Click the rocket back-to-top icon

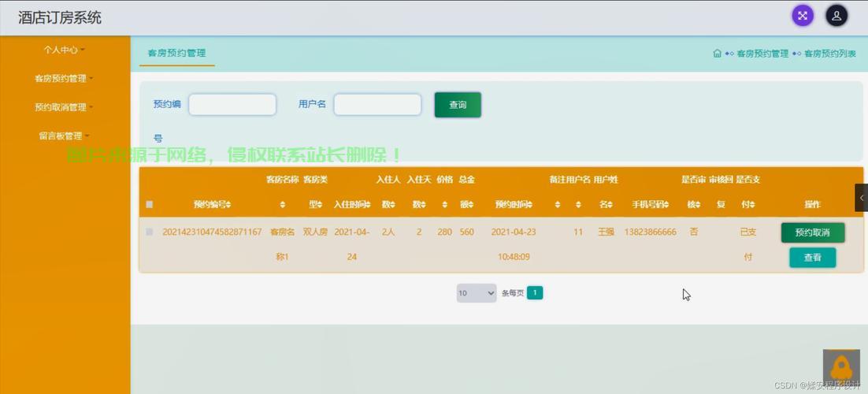pyautogui.click(x=840, y=367)
